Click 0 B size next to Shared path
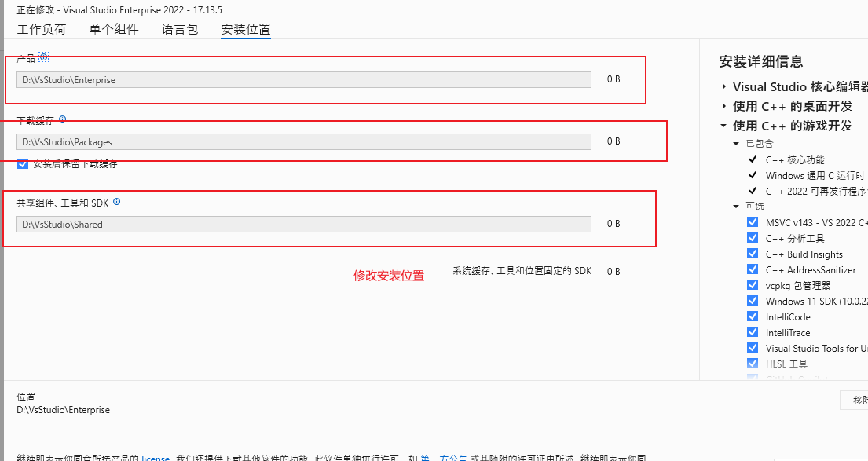868x461 pixels. pos(613,224)
